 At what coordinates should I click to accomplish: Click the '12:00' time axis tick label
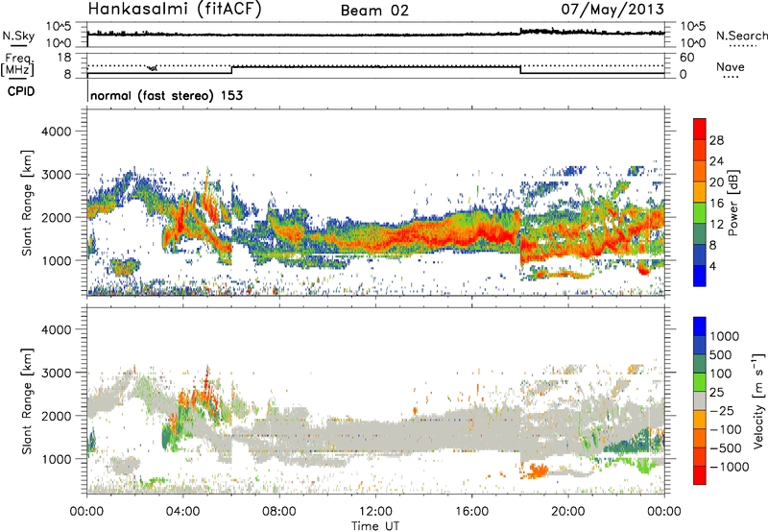(375, 512)
